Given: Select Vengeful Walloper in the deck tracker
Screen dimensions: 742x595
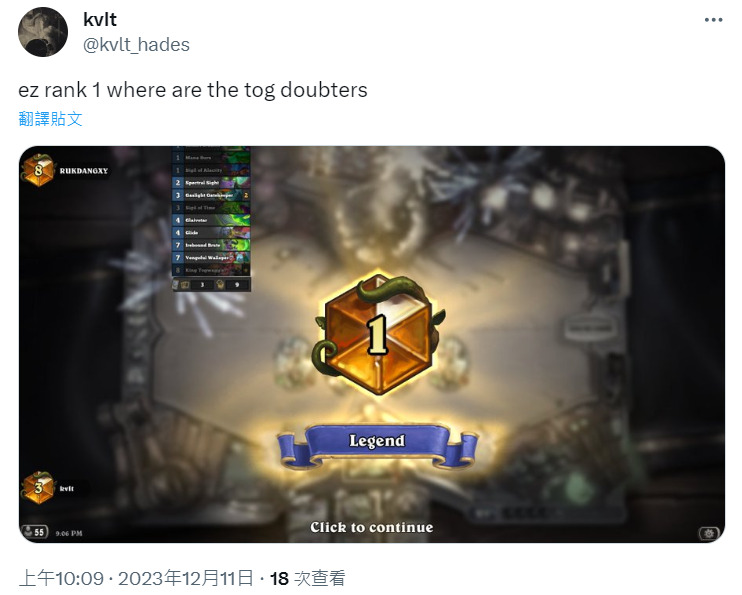Looking at the screenshot, I should [211, 258].
